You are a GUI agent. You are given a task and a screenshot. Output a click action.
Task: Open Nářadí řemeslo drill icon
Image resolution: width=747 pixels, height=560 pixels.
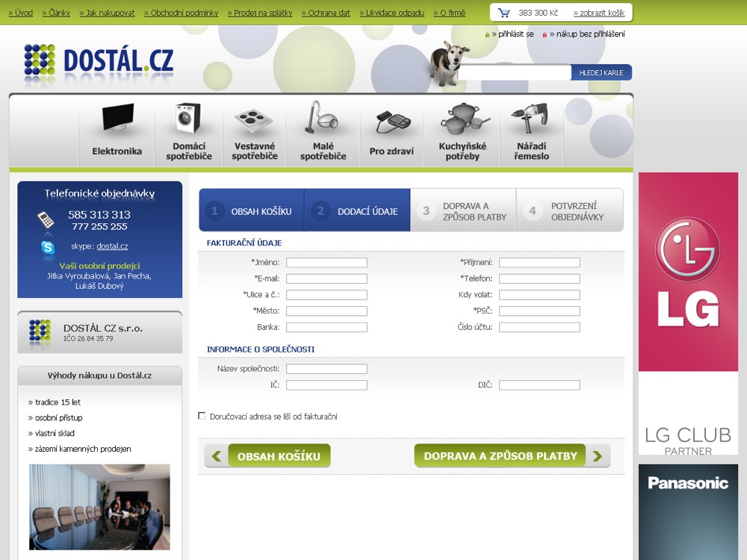pos(530,118)
